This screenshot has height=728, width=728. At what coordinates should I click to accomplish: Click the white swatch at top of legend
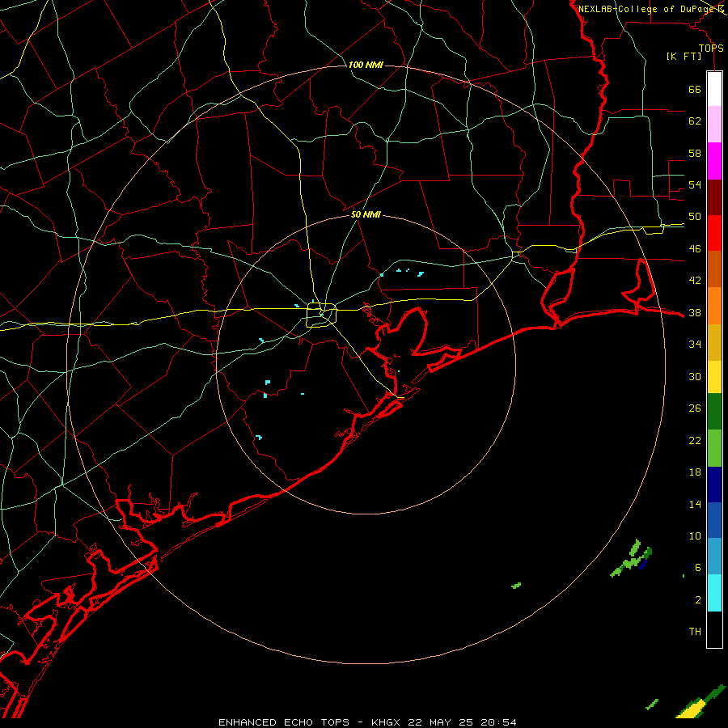click(x=714, y=89)
